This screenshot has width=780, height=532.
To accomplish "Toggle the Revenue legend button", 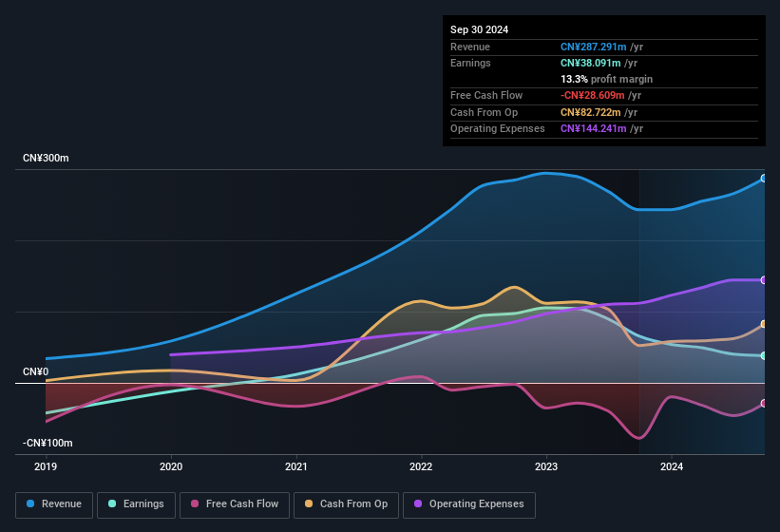I will [54, 504].
